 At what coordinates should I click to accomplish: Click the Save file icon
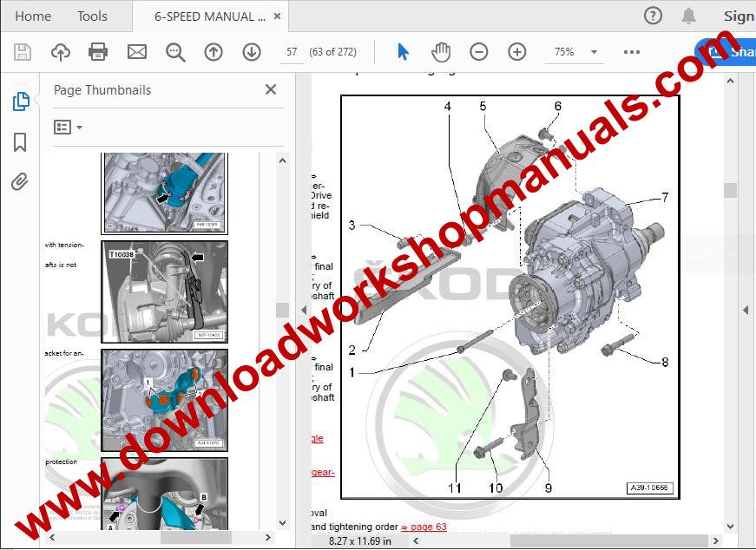(23, 52)
